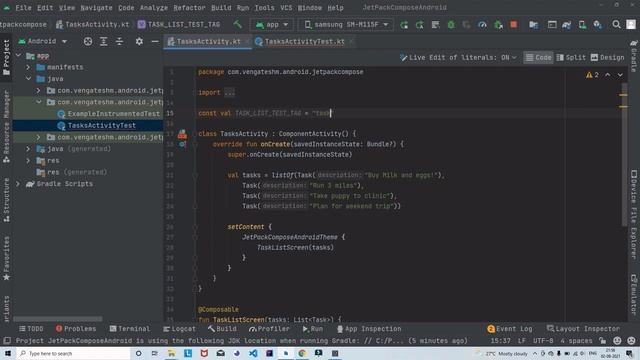Screen dimensions: 640x360
Task: Open the Build menu
Action: pyautogui.click(x=221, y=8)
